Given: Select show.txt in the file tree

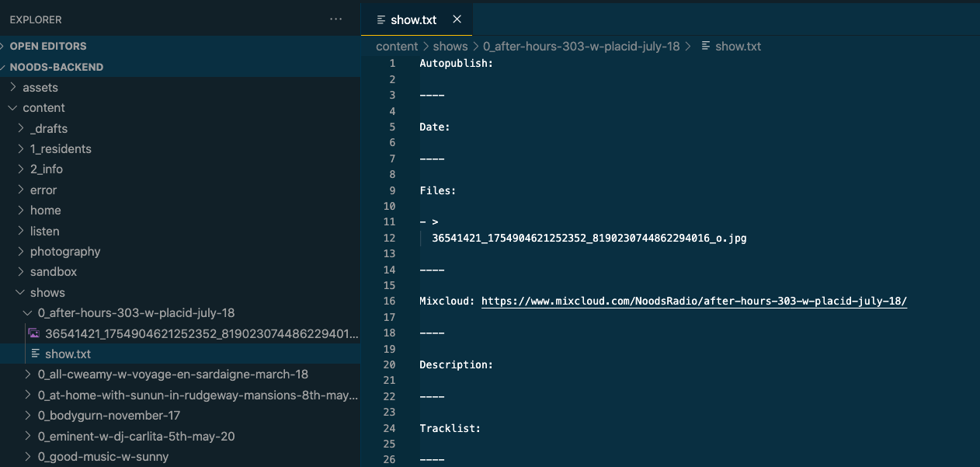Looking at the screenshot, I should pos(68,354).
